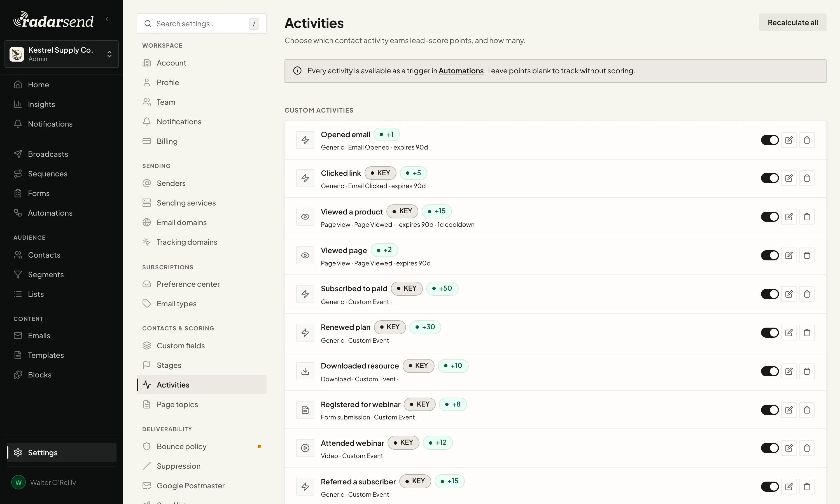Open Segments in the Audience section
This screenshot has width=840, height=504.
[61, 274]
